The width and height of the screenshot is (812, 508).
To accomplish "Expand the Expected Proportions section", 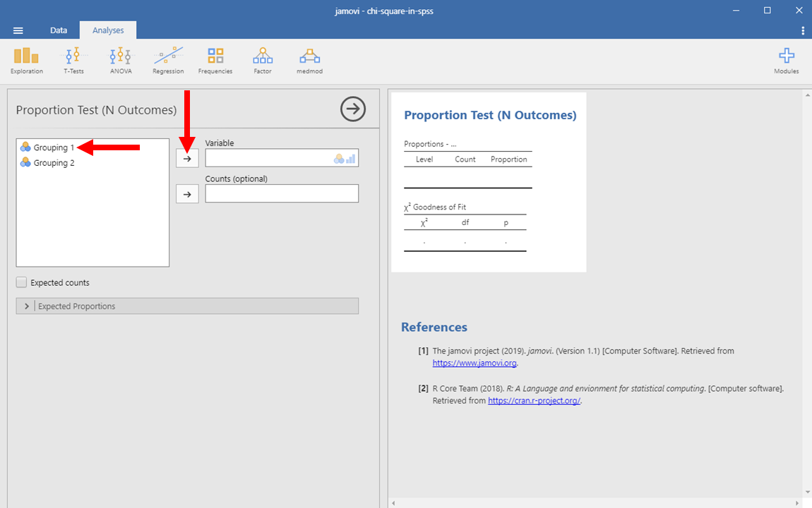I will tap(27, 306).
